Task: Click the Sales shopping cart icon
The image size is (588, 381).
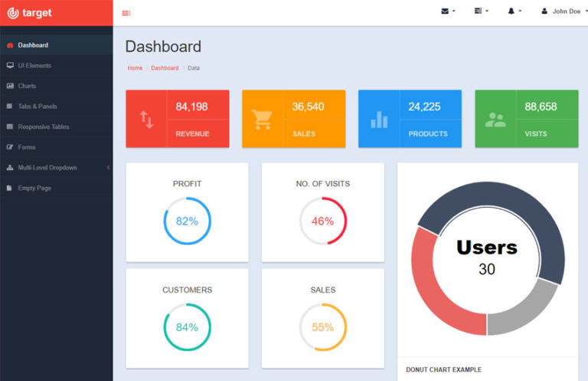Action: (x=262, y=119)
